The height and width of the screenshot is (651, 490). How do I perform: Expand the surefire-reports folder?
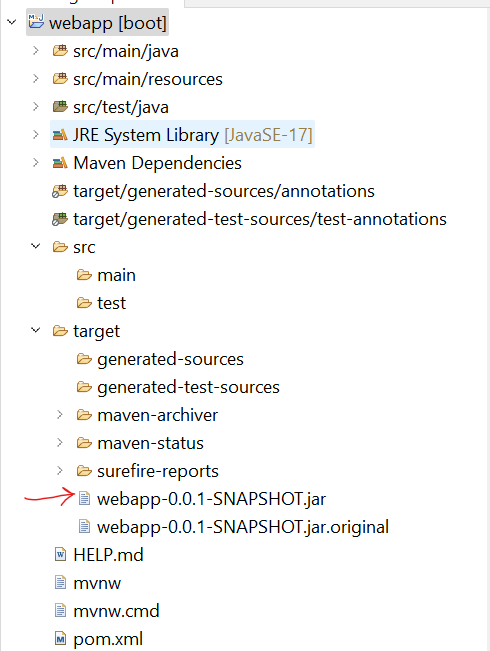pyautogui.click(x=60, y=470)
